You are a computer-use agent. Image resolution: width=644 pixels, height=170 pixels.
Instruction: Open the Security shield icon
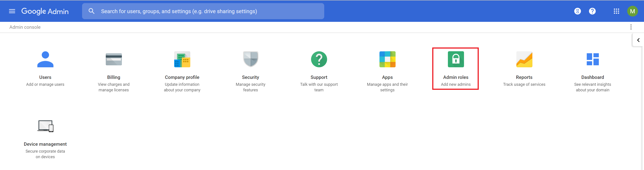(250, 59)
